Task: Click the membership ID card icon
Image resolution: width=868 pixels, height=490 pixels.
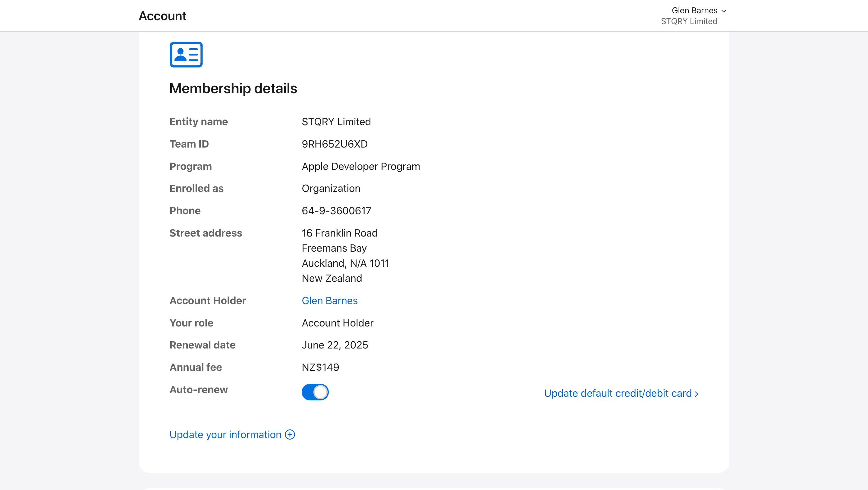Action: coord(186,55)
